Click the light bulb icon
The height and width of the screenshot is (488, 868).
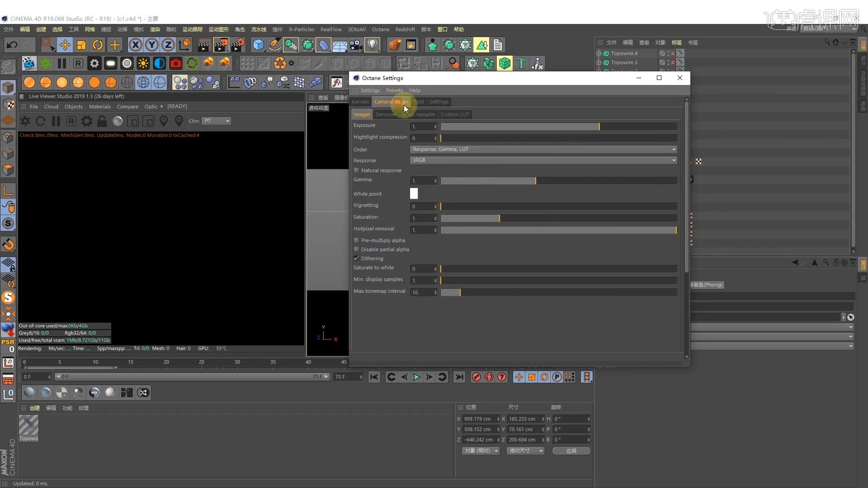[372, 45]
